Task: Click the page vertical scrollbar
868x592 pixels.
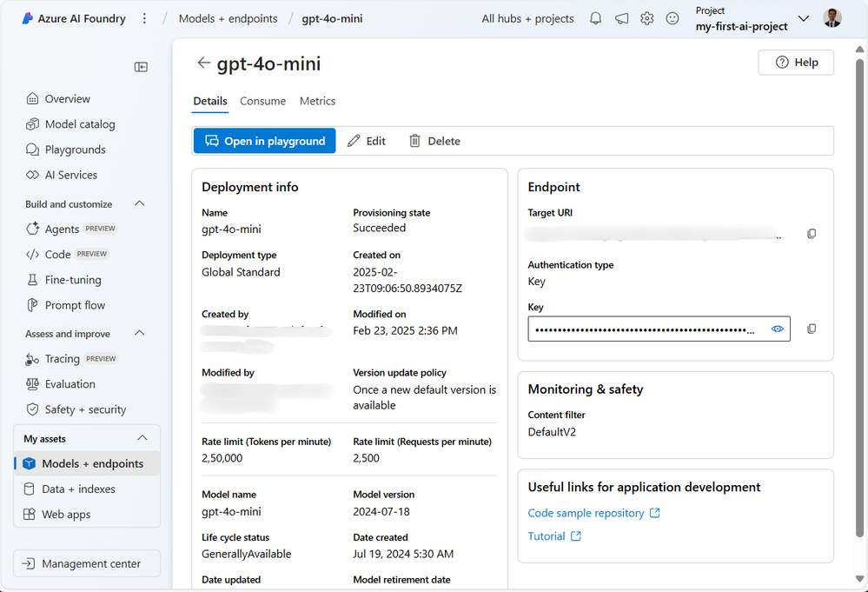Action: click(859, 296)
